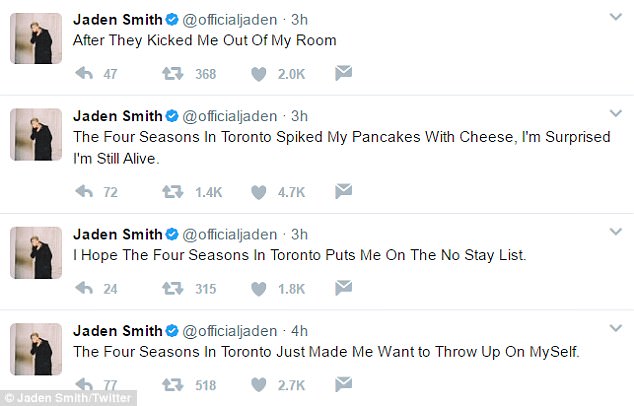Screen dimensions: 634x406
Task: Reply to the "Spiked My Pancakes" tweet
Action: [x=86, y=190]
